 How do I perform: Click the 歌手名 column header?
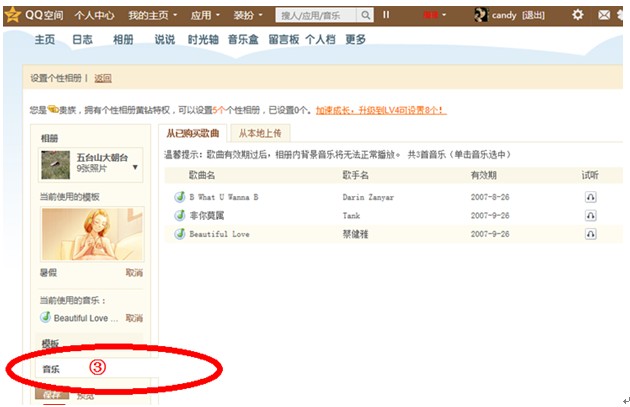[355, 175]
